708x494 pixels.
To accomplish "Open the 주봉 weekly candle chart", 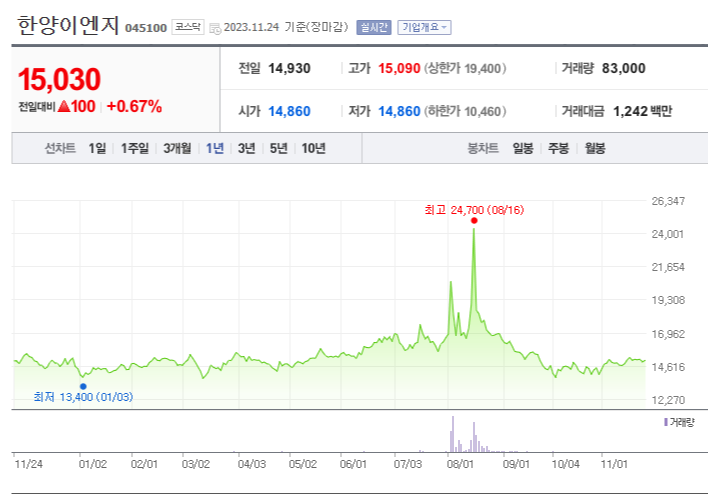I will coord(559,148).
